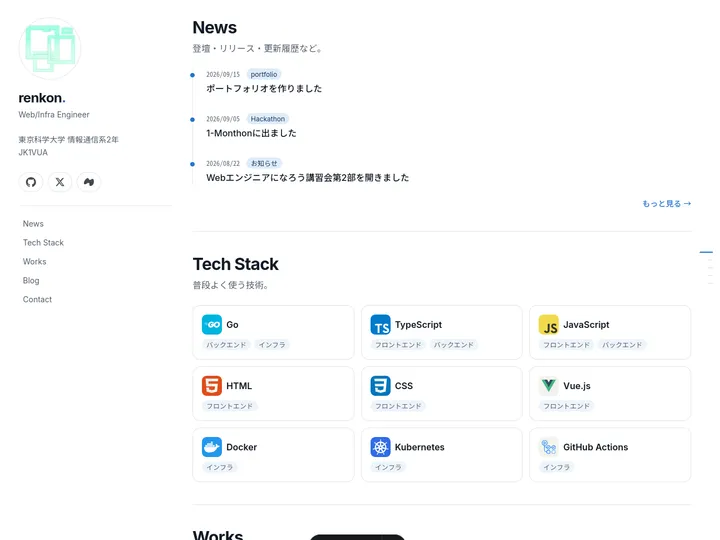Click the CSS card title text
Image resolution: width=720 pixels, height=540 pixels.
coord(404,386)
